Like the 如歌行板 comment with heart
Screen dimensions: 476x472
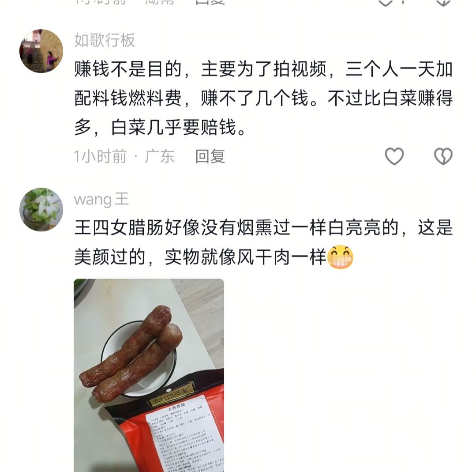coord(394,156)
